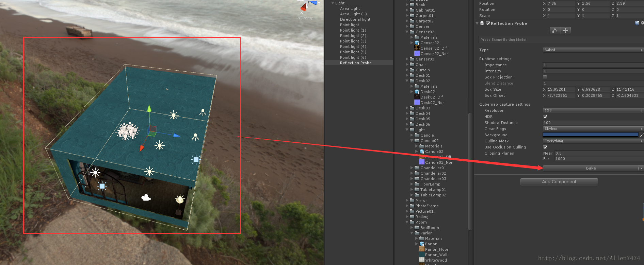Image resolution: width=644 pixels, height=265 pixels.
Task: Click the Candle02 model cube icon
Action: (422, 152)
